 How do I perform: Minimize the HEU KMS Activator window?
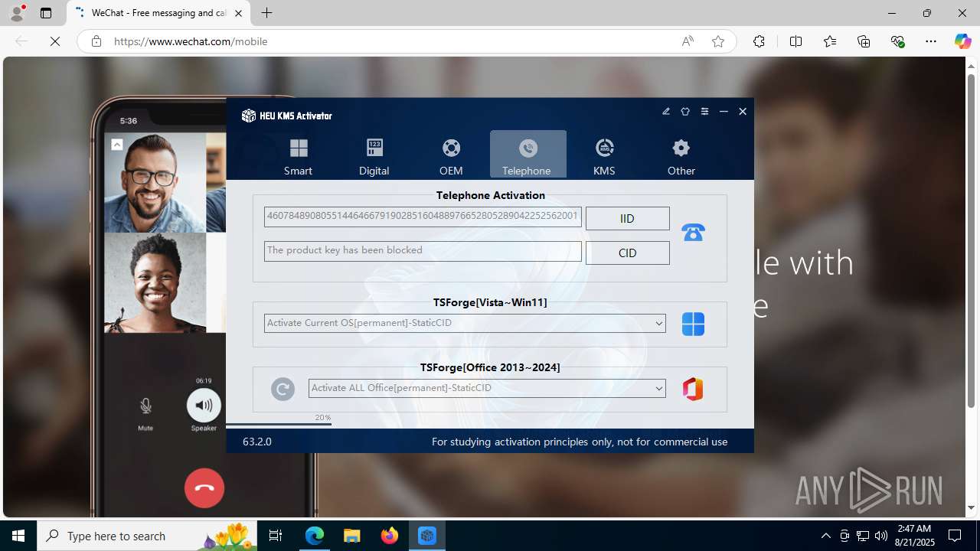coord(724,112)
